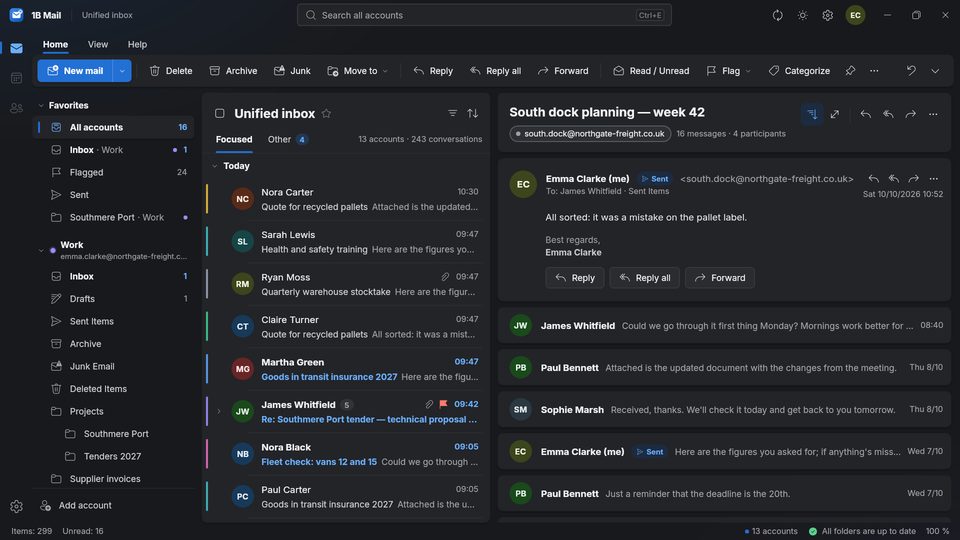Image resolution: width=960 pixels, height=540 pixels.
Task: Click the New mail button
Action: point(75,71)
